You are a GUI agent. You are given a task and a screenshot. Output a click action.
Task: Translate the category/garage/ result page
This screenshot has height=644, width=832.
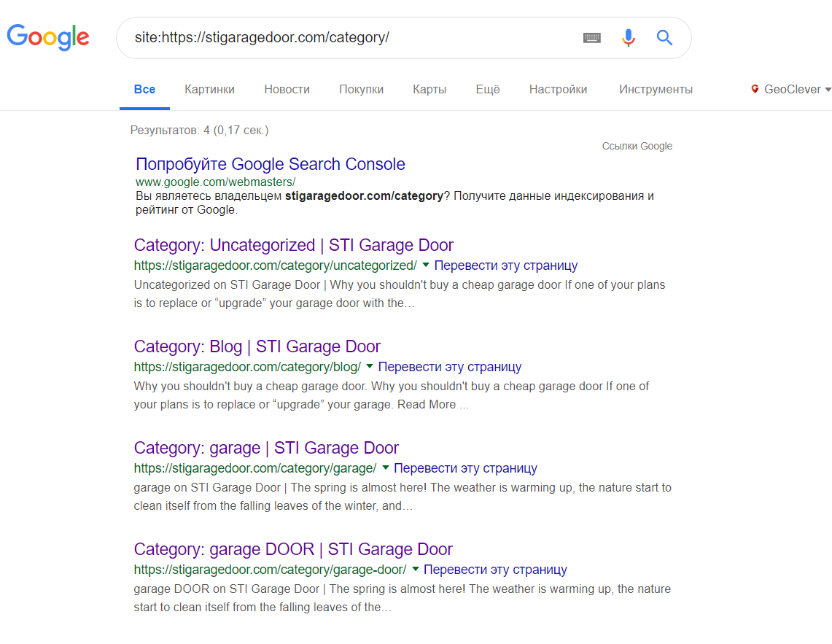coord(465,468)
